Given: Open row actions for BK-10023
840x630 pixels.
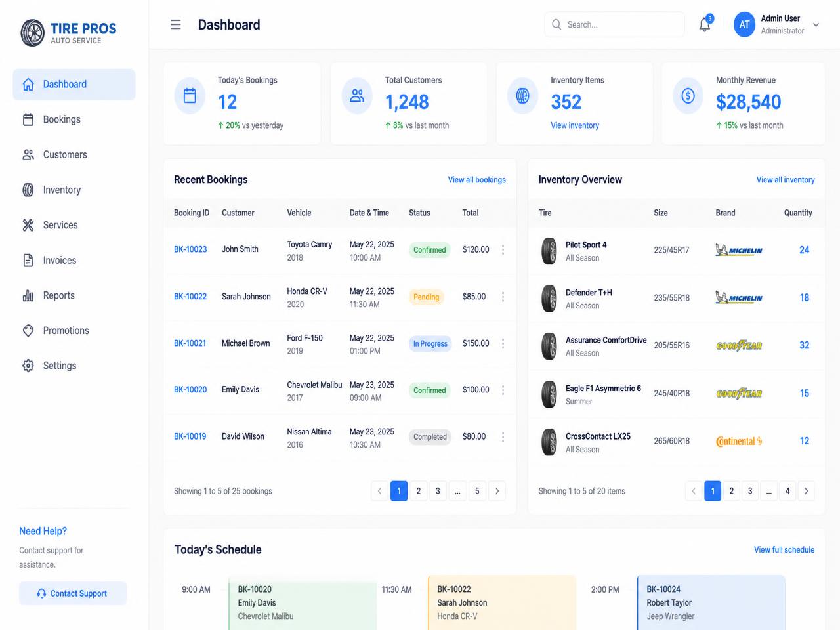Looking at the screenshot, I should click(x=503, y=250).
